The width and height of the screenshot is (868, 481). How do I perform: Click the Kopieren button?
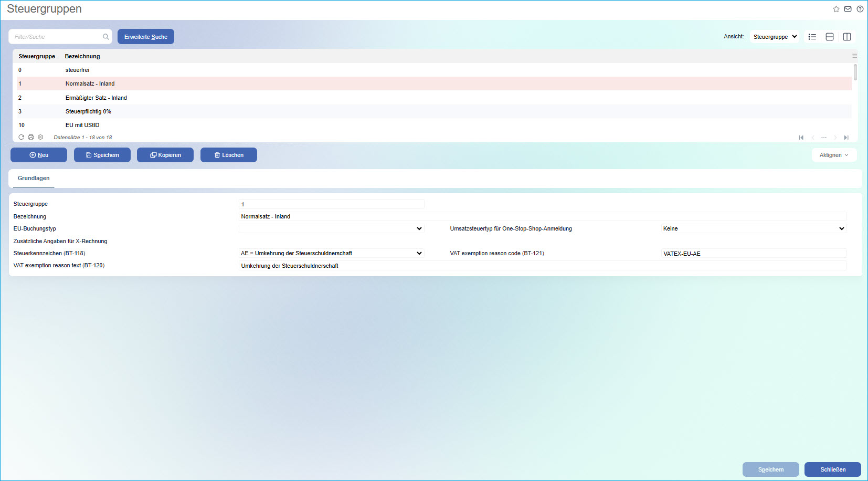[165, 155]
